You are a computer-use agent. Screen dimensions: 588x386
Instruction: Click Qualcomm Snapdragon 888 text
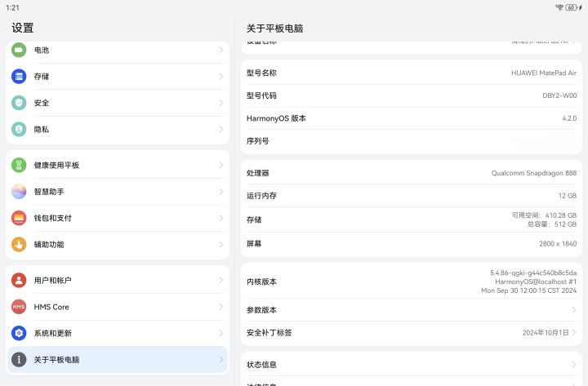coord(534,173)
